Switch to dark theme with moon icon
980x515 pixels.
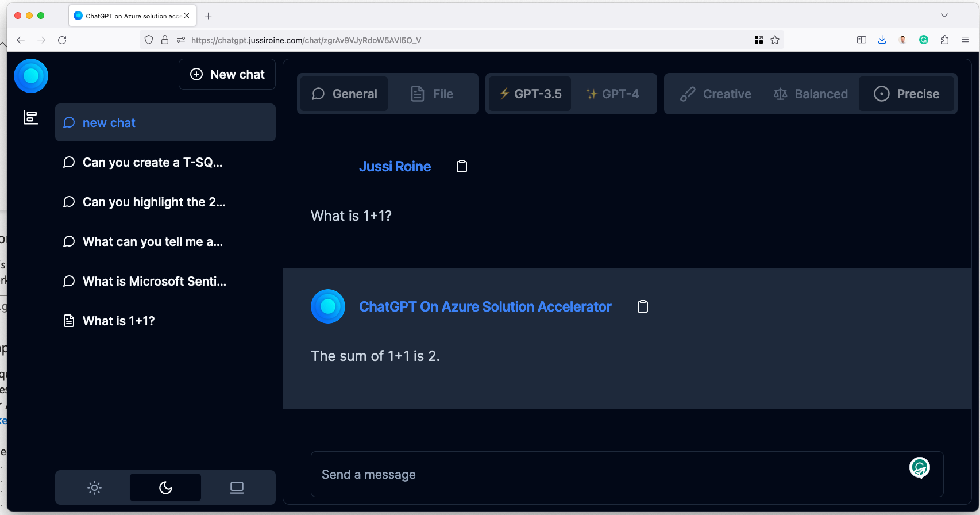[x=165, y=487]
